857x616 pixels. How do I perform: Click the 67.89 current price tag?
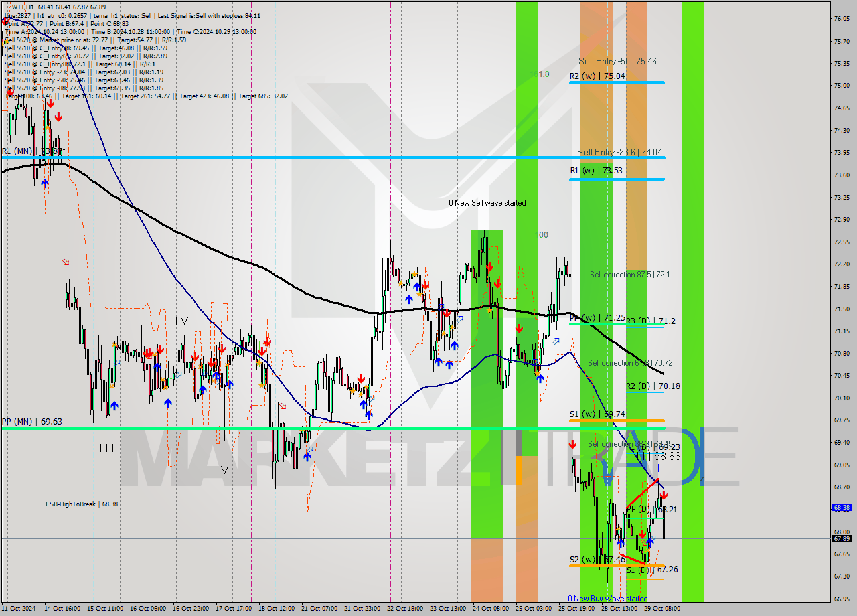point(842,538)
